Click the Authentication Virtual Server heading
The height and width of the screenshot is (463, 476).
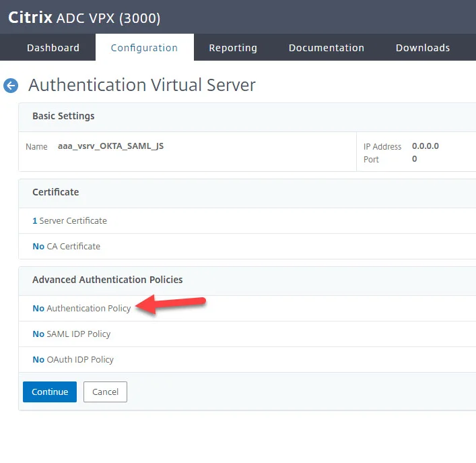(142, 85)
